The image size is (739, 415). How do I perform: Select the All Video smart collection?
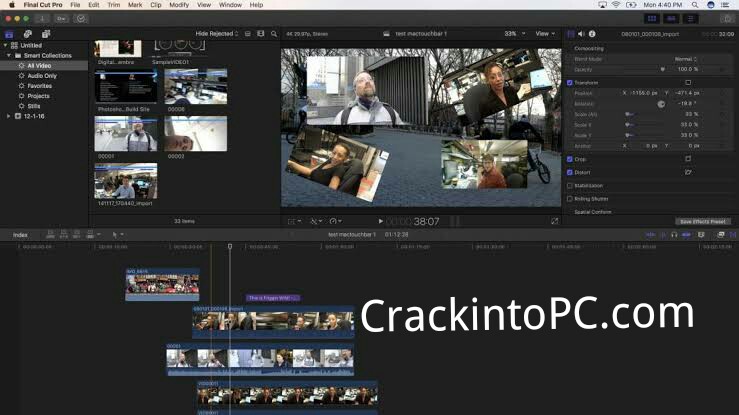click(44, 65)
